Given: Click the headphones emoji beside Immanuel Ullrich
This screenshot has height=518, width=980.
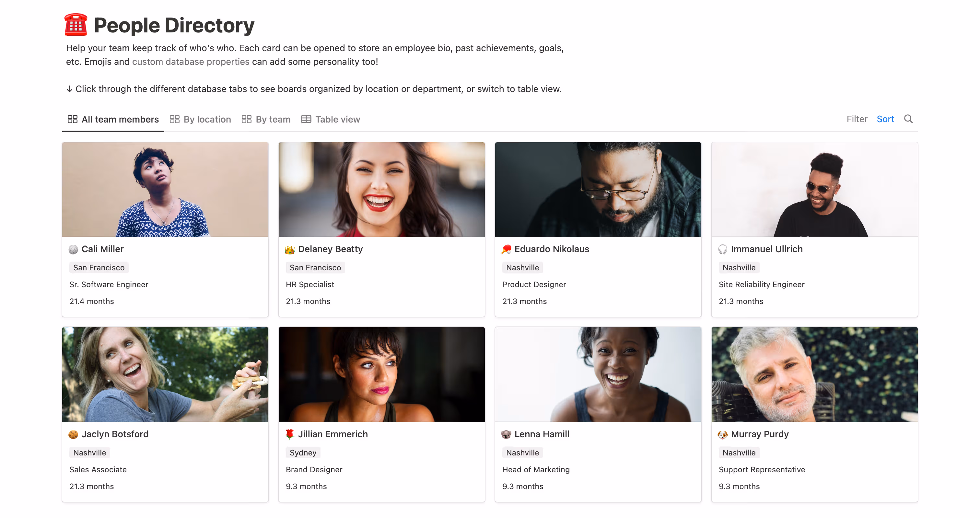Looking at the screenshot, I should (722, 249).
